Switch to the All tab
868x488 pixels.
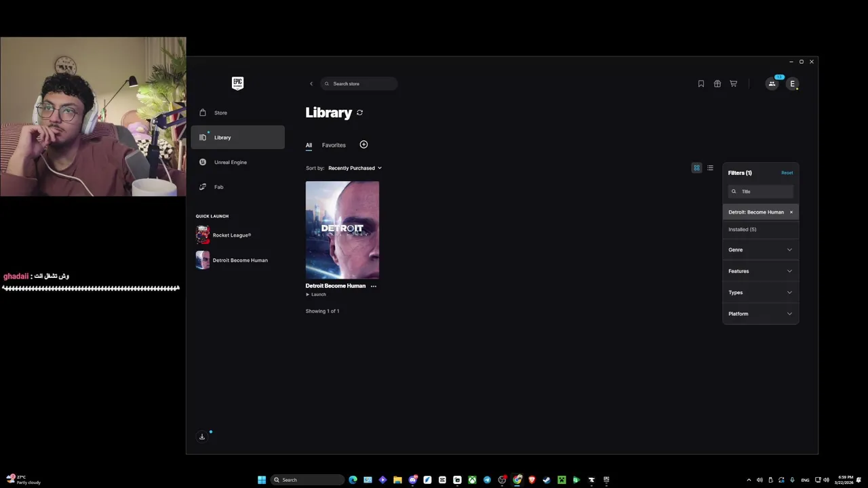click(x=309, y=145)
